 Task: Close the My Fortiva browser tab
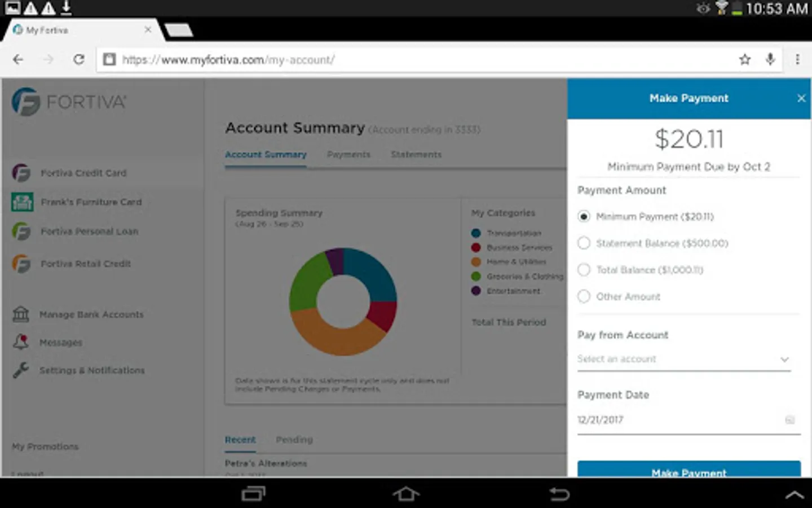pyautogui.click(x=148, y=29)
